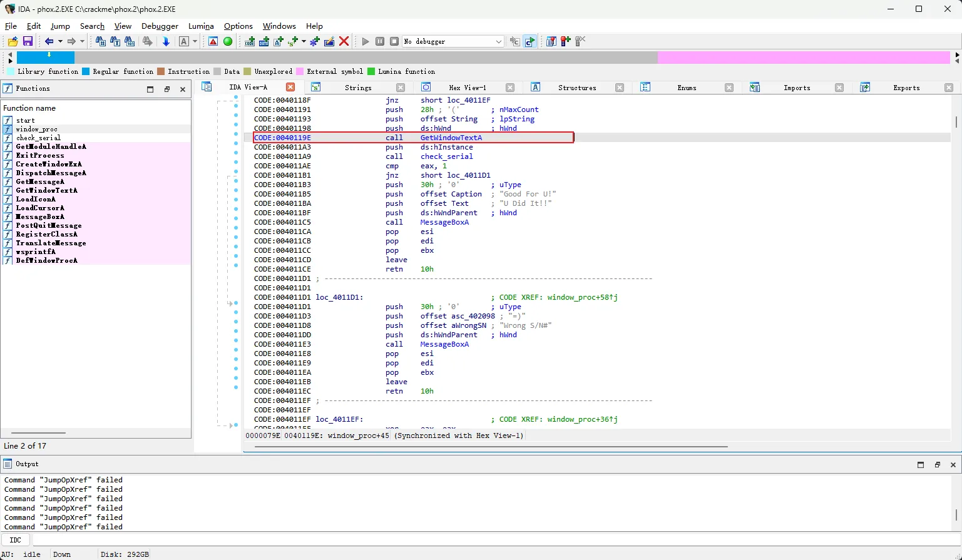This screenshot has height=560, width=962.
Task: Expand the dropdown beside the letter A icon
Action: click(x=195, y=41)
